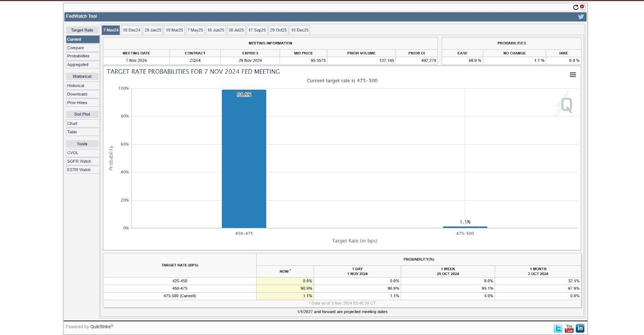Select Current in the sidebar
Image resolution: width=644 pixels, height=335 pixels.
point(83,39)
